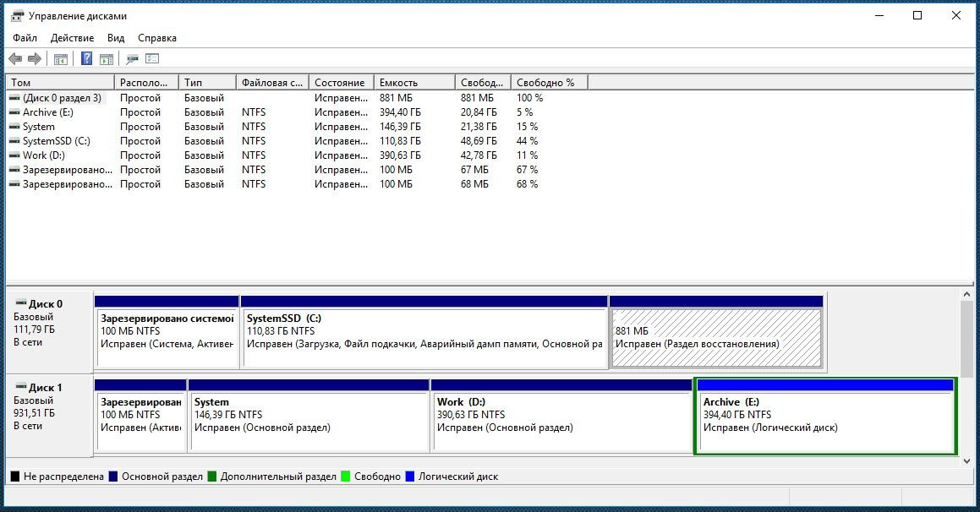Open the Действие menu
980x512 pixels.
click(x=72, y=38)
